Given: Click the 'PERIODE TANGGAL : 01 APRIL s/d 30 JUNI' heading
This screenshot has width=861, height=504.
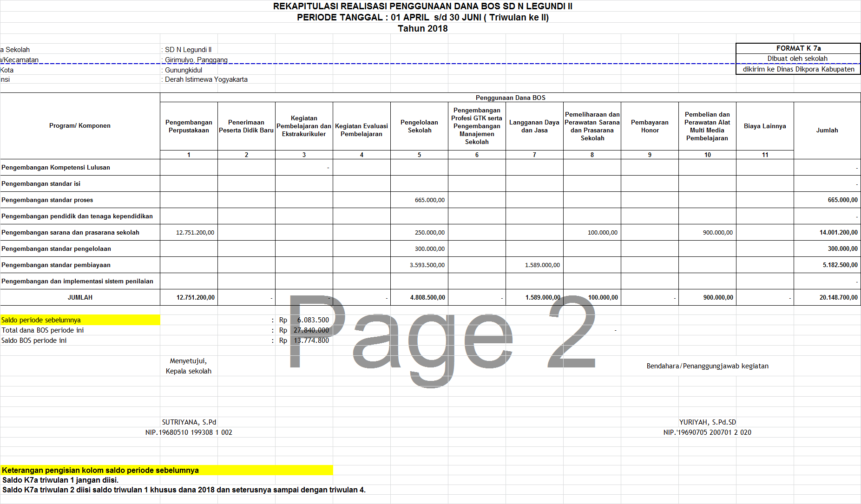Looking at the screenshot, I should tap(423, 17).
